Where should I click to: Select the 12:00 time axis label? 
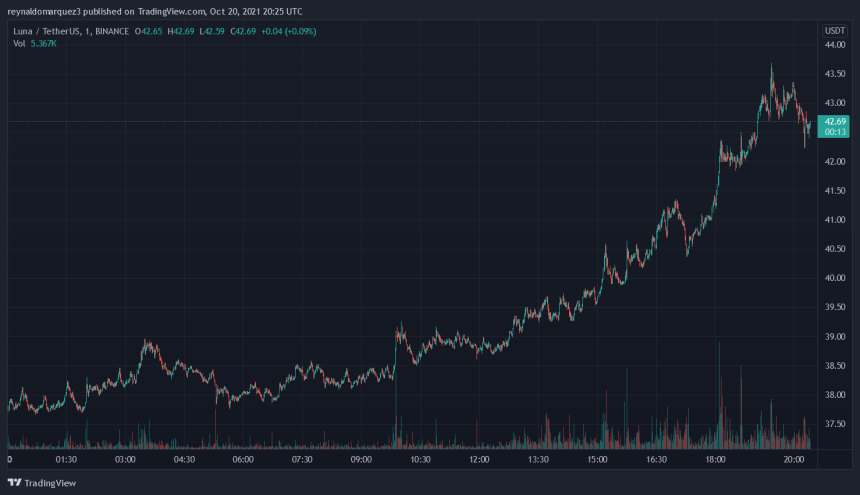click(x=479, y=460)
